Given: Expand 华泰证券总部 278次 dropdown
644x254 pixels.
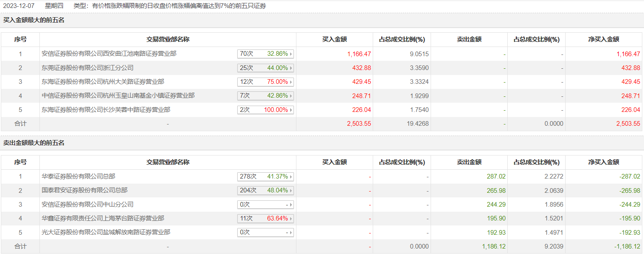Looking at the screenshot, I should [x=265, y=176].
